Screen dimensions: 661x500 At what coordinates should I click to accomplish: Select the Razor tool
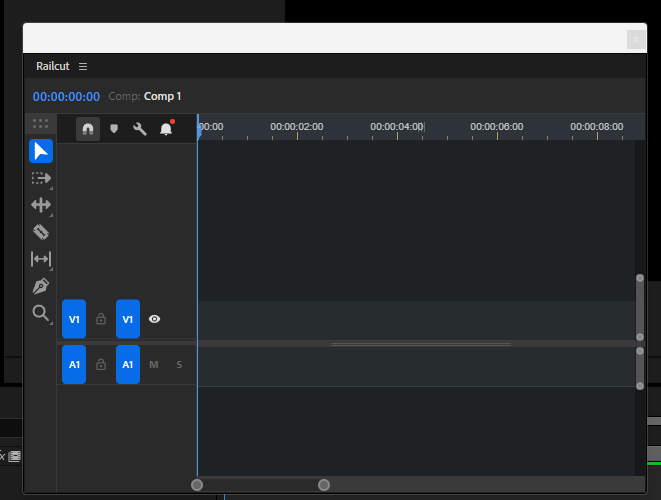point(41,232)
